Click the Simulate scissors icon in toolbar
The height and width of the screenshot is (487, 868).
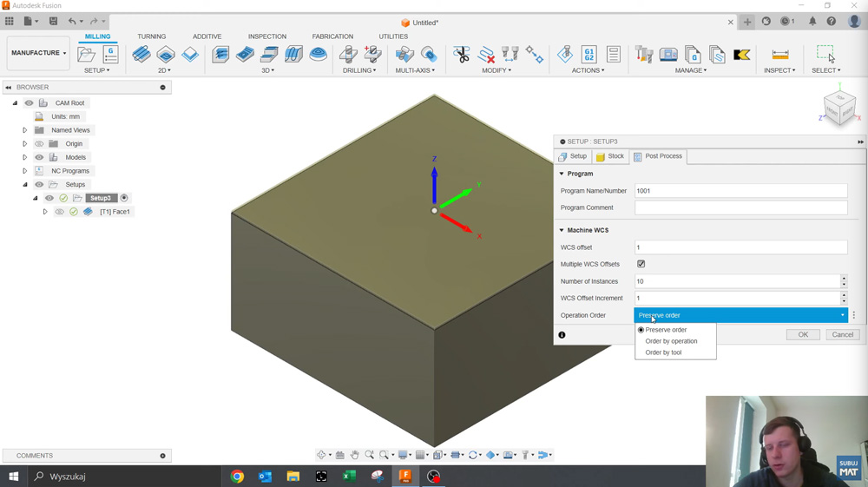[462, 55]
